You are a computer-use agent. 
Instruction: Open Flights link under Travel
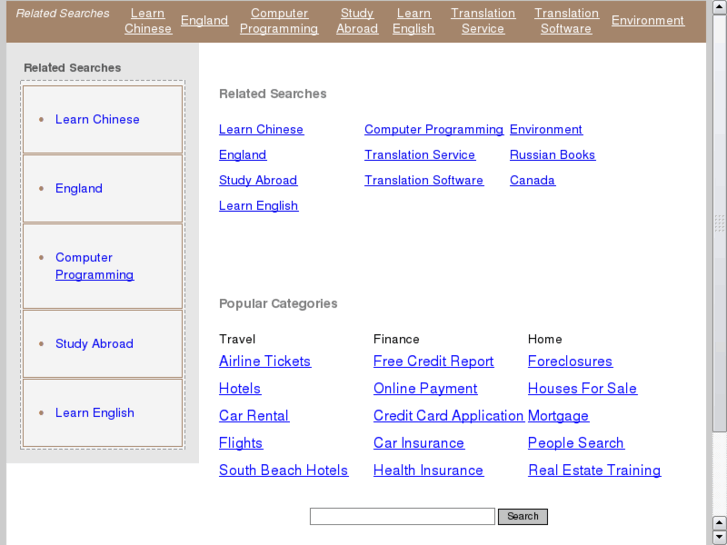pos(241,443)
